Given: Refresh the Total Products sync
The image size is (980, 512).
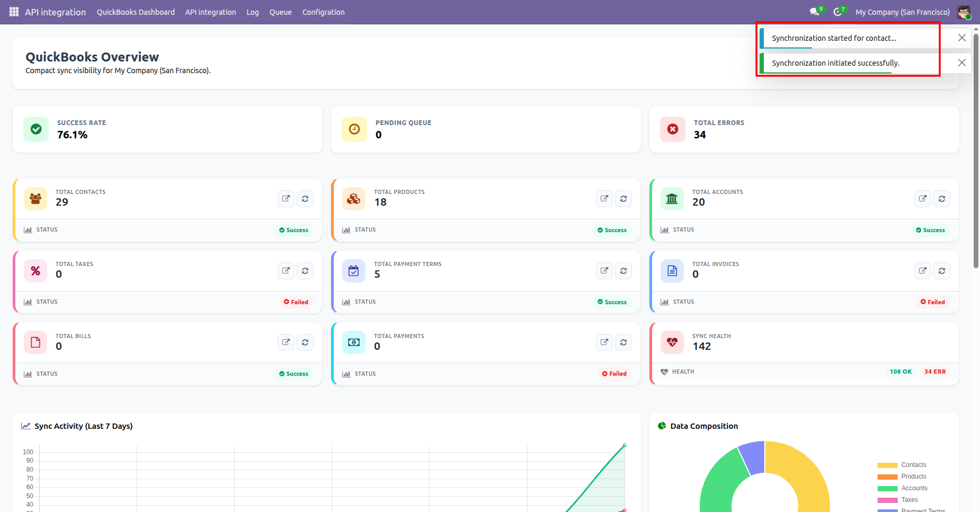Looking at the screenshot, I should point(623,199).
